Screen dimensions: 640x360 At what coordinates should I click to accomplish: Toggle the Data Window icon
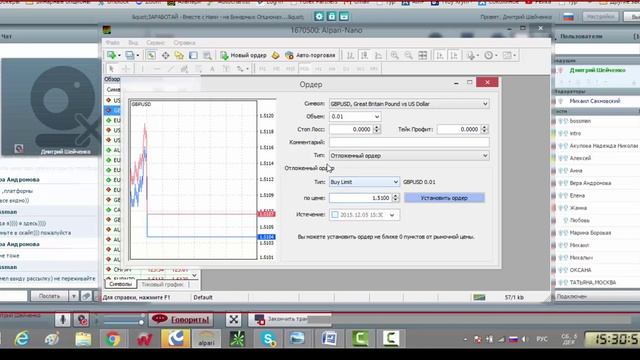[165, 55]
